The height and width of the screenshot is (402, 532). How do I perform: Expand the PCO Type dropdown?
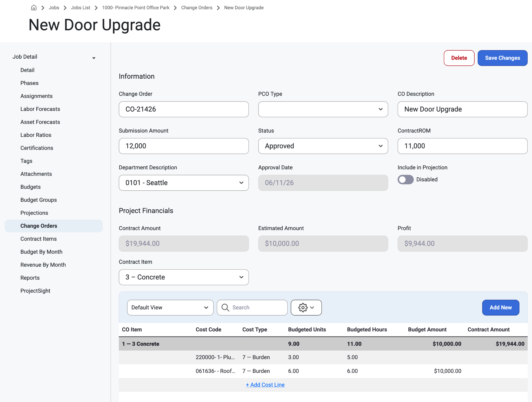point(323,109)
